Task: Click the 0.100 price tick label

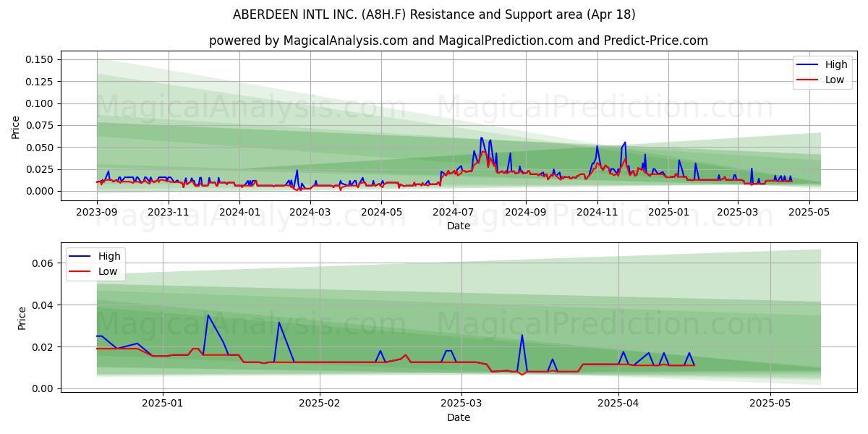Action: pyautogui.click(x=41, y=103)
